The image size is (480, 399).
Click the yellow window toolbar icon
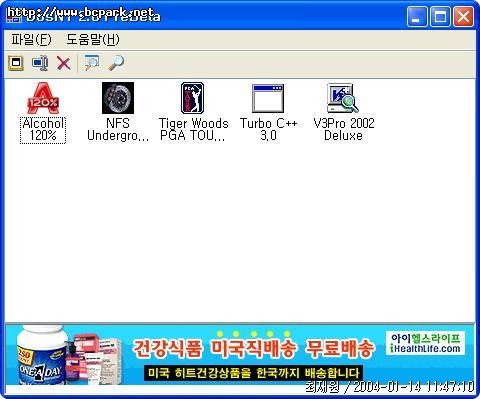[16, 63]
